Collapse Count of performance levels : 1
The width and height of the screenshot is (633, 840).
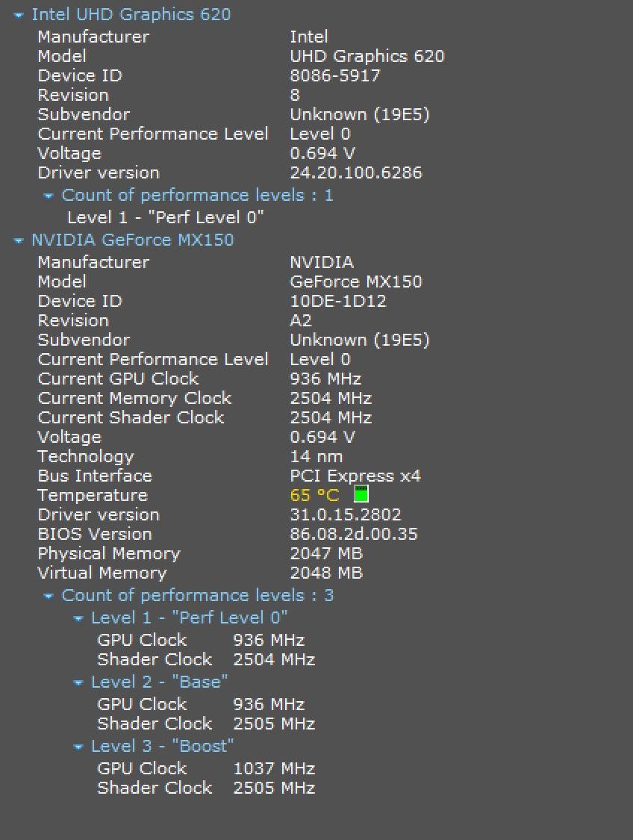click(49, 196)
